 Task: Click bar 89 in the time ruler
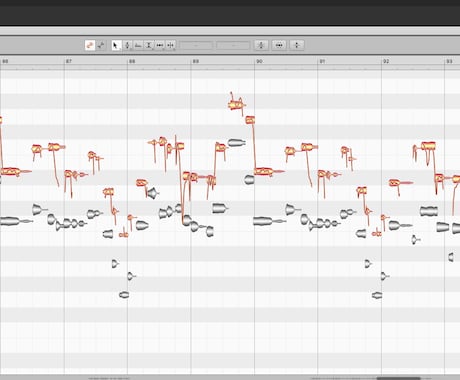[196, 61]
